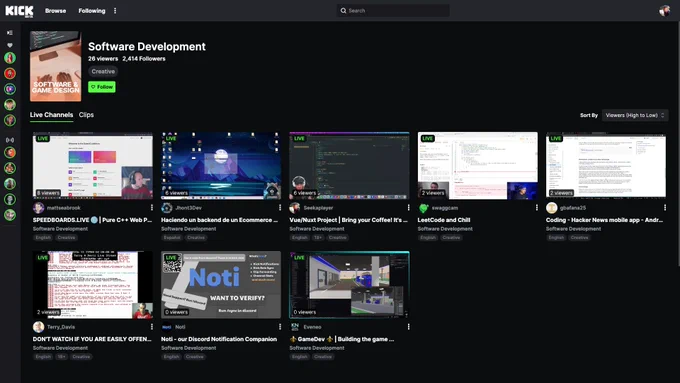Screen dimensions: 680x383
Task: Open the gbafana25 stream thumbnail
Action: [x=606, y=166]
